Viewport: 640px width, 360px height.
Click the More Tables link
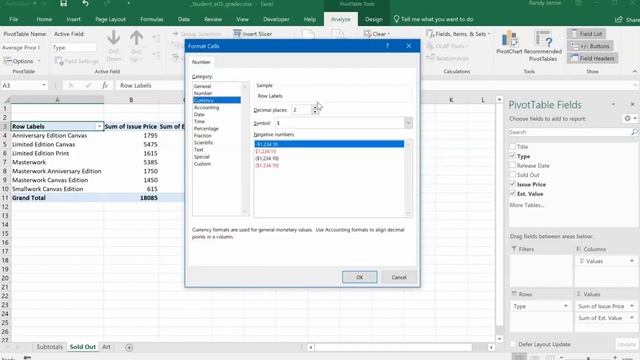(527, 205)
